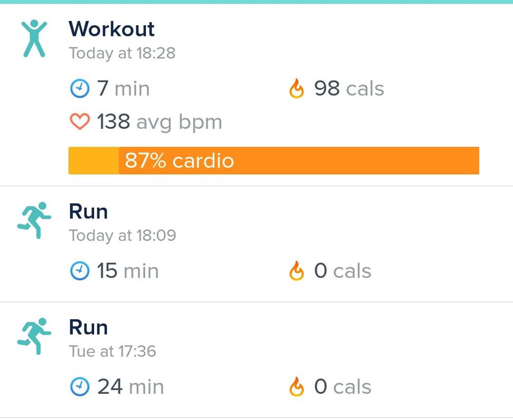The image size is (513, 420).
Task: Tap the runner icon for Tuesday's Run
Action: [34, 336]
